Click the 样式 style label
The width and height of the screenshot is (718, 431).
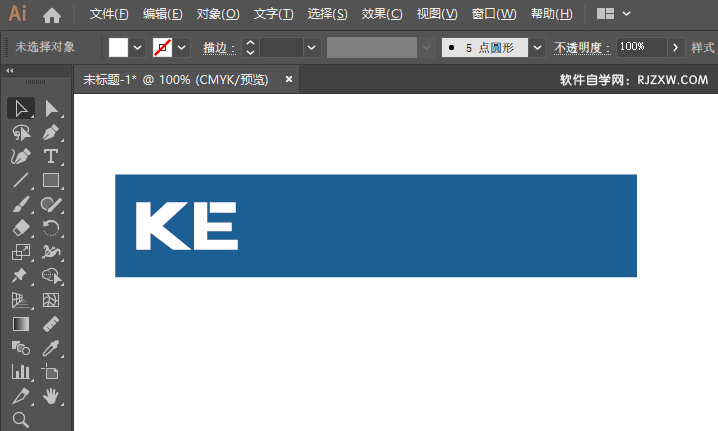click(703, 47)
